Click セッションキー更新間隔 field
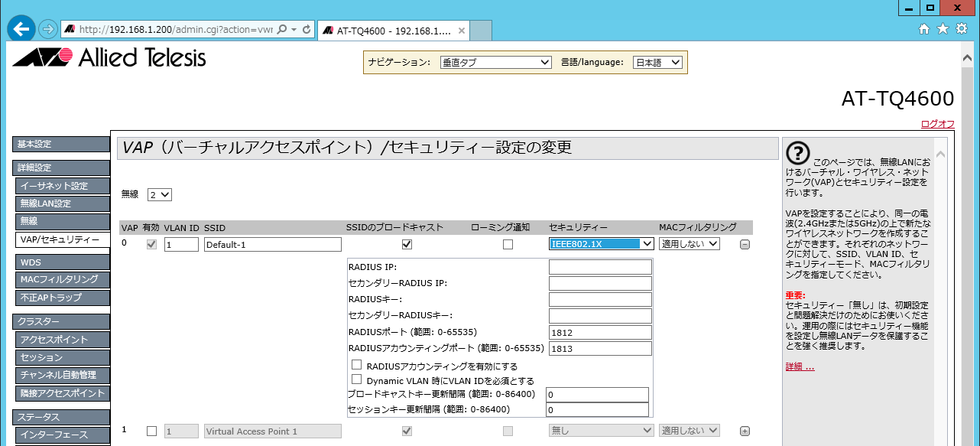The width and height of the screenshot is (980, 446). 597,410
